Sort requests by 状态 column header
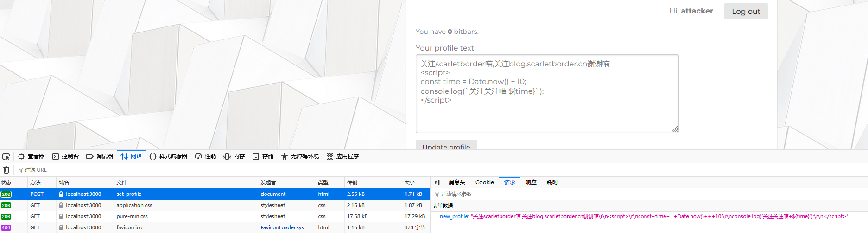 click(14, 182)
